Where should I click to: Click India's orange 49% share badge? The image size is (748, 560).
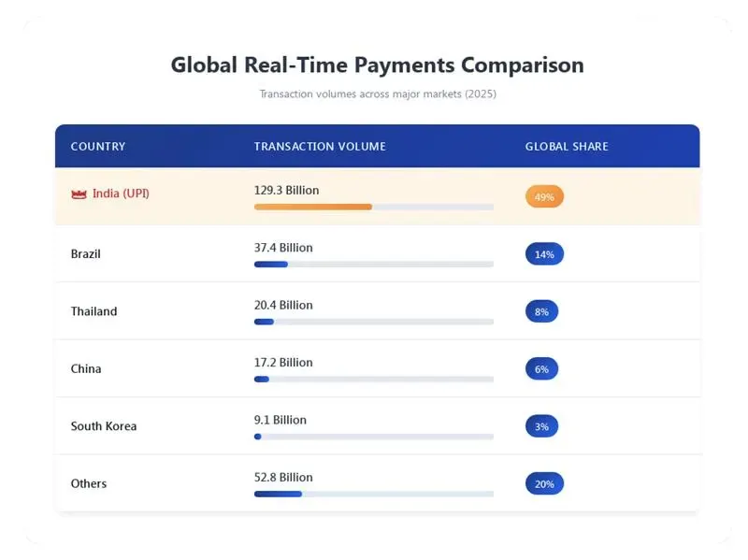(544, 197)
